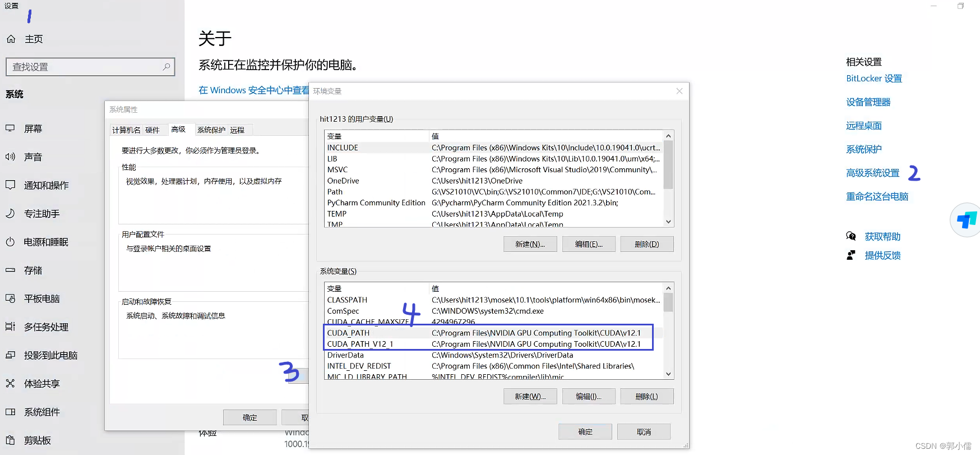
Task: Open 高级系统设置 link
Action: [873, 173]
